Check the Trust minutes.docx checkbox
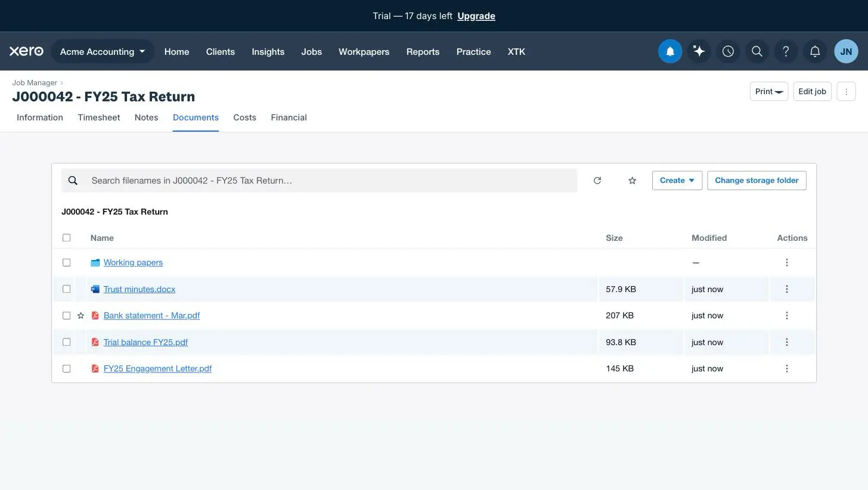Viewport: 868px width, 490px height. point(66,289)
